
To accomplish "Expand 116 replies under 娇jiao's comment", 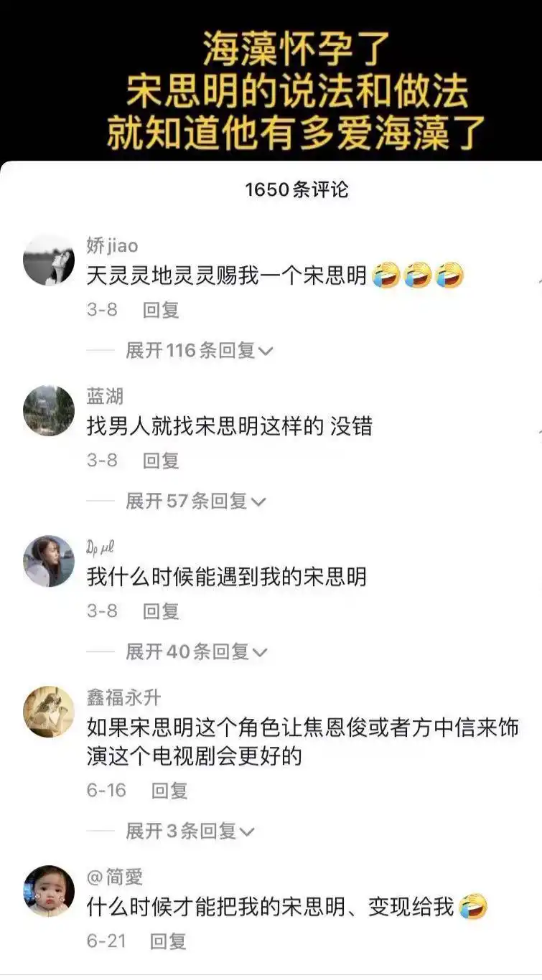I will (x=200, y=351).
